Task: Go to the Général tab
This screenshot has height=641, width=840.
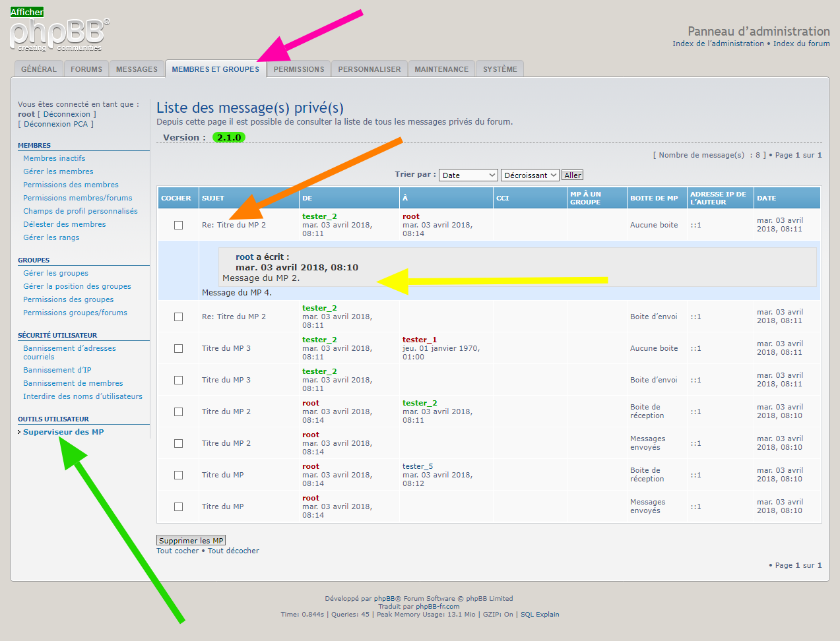Action: pos(39,69)
